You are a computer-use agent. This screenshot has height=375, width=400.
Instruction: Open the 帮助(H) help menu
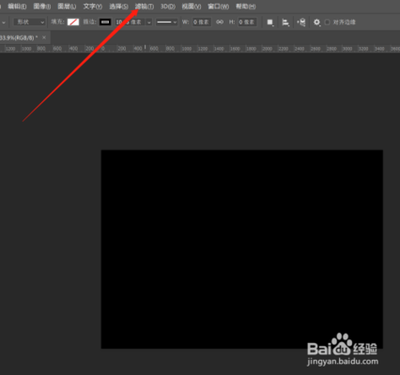pos(246,6)
